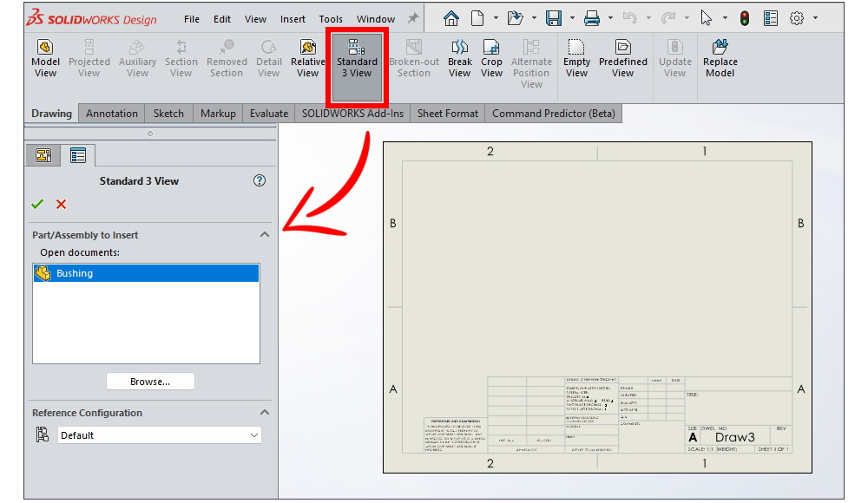Viewport: 868px width, 503px height.
Task: Open the Undo history dropdown arrow
Action: pyautogui.click(x=648, y=18)
